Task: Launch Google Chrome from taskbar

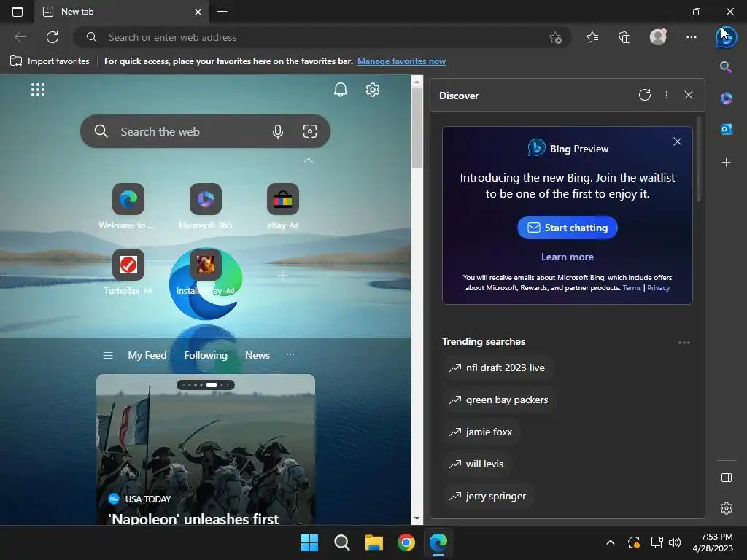Action: coord(406,542)
